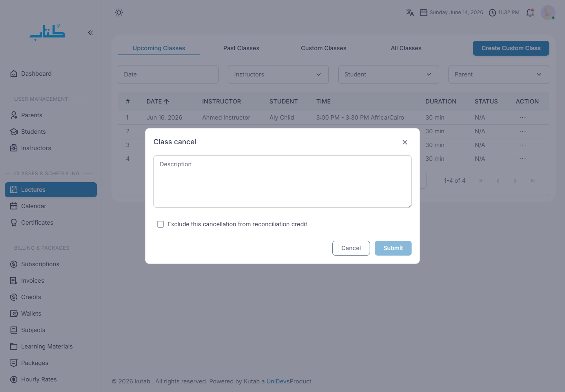Click Cancel in Class cancel dialog
This screenshot has height=392, width=565.
pos(351,248)
